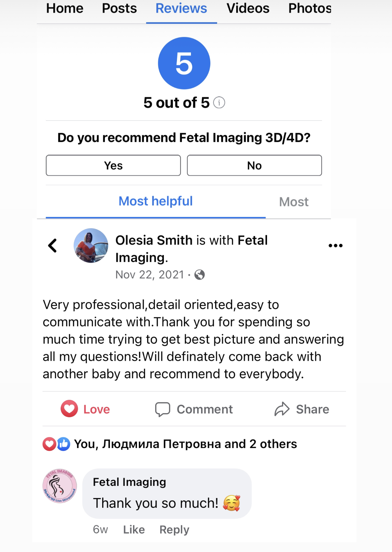The height and width of the screenshot is (552, 392).
Task: Select No for the recommendation question
Action: (254, 165)
